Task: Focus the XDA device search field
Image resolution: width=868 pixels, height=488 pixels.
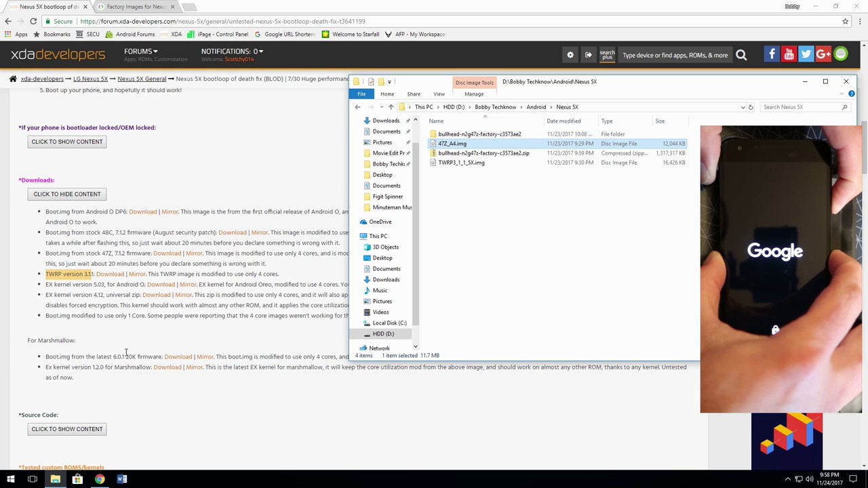Action: click(x=675, y=56)
